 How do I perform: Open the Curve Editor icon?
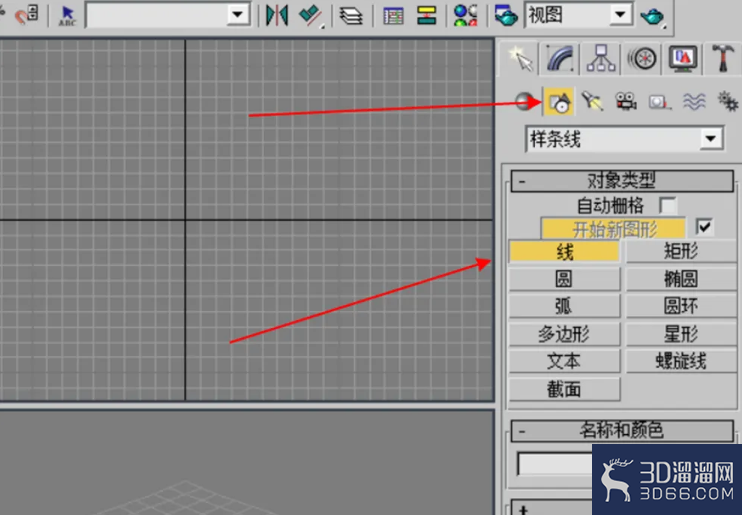(393, 16)
